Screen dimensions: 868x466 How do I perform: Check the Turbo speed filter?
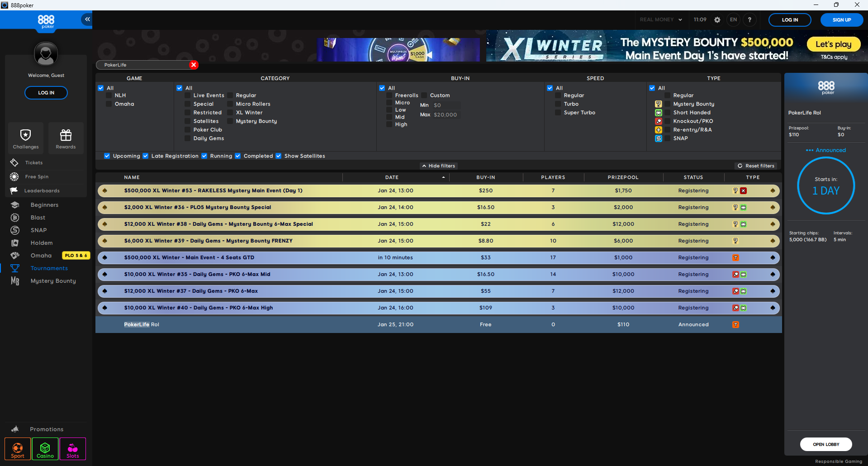(559, 104)
